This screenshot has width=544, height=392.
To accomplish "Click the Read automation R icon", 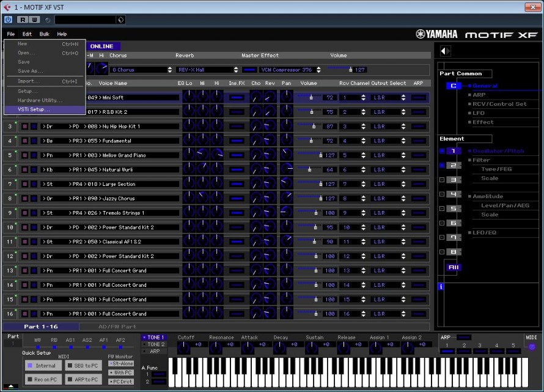I will coord(22,20).
